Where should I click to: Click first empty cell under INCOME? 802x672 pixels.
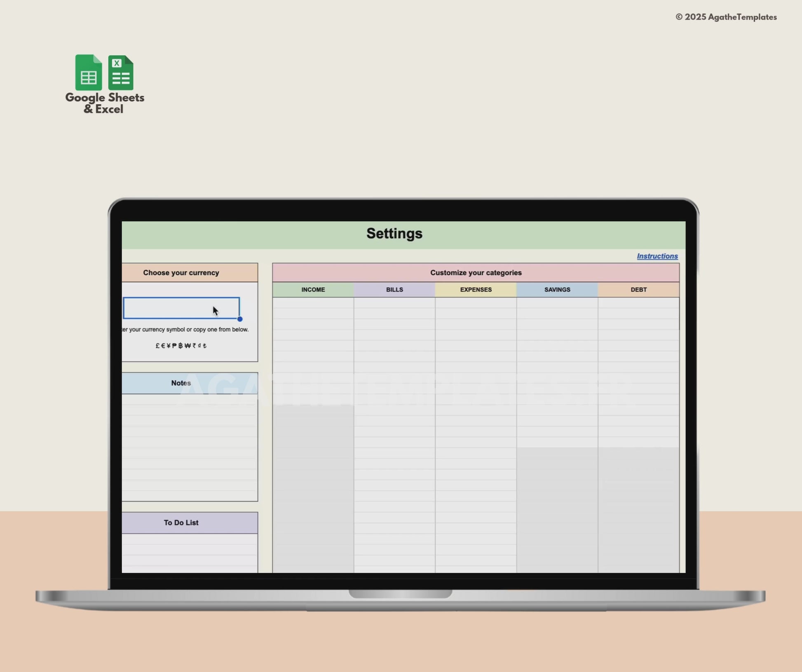(x=313, y=303)
